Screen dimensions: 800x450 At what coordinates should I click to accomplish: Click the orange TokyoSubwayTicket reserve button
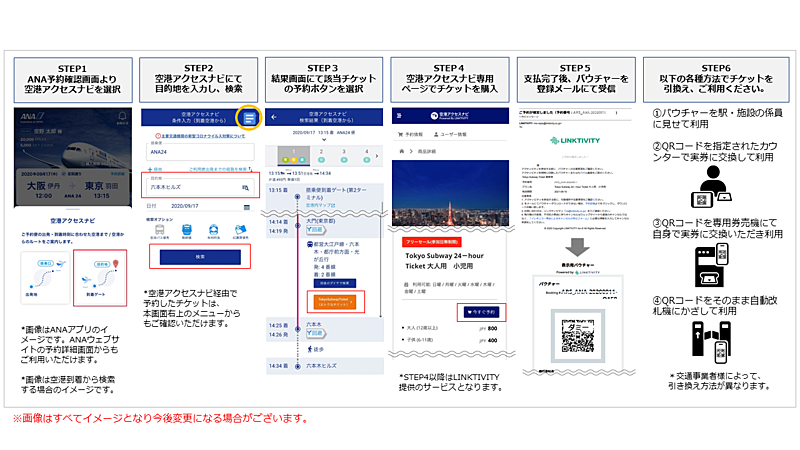pyautogui.click(x=335, y=302)
